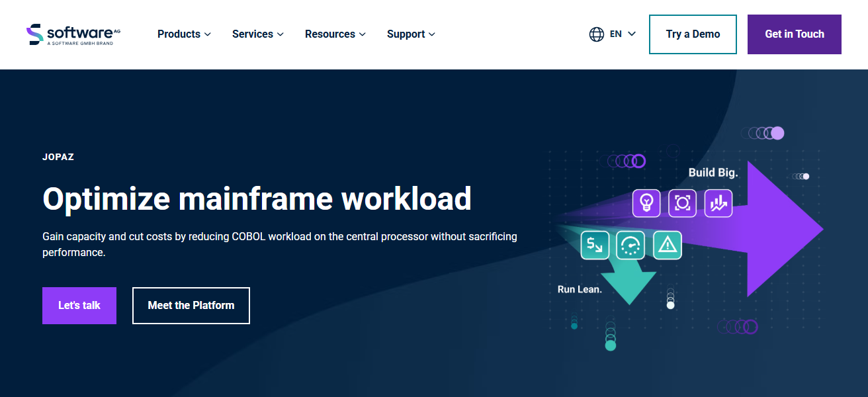Image resolution: width=868 pixels, height=397 pixels.
Task: Open the growth chart icon near Build Big
Action: (x=718, y=203)
